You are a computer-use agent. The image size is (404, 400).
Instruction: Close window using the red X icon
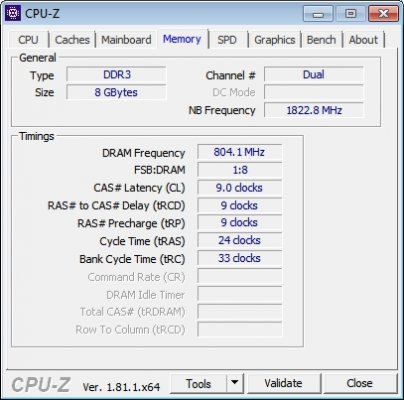click(383, 14)
